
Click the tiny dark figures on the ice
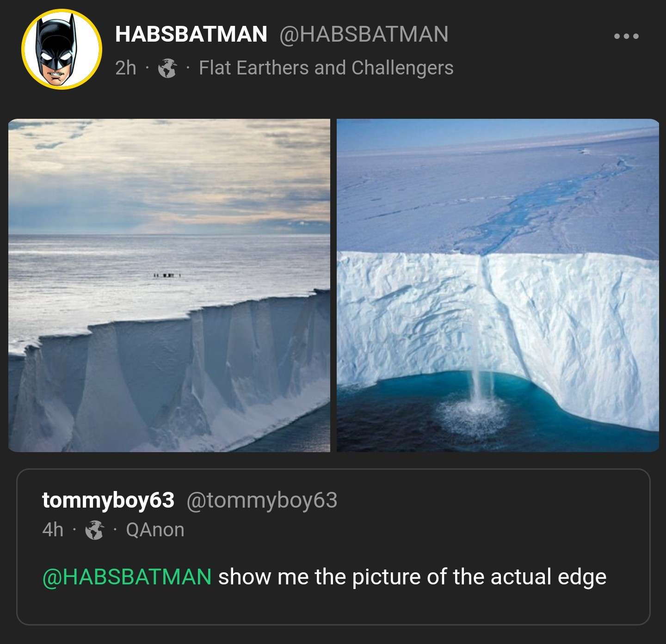[x=166, y=276]
